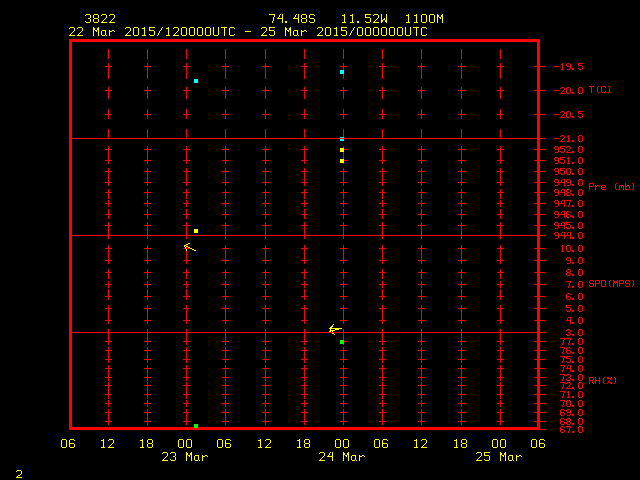Click station ID 3822 in header

point(99,19)
